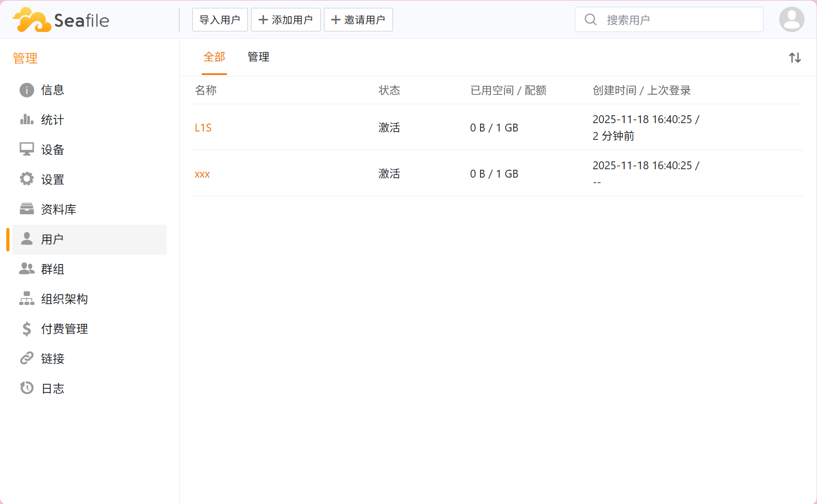The height and width of the screenshot is (504, 817).
Task: Open the 统计 bar chart icon
Action: pyautogui.click(x=27, y=120)
